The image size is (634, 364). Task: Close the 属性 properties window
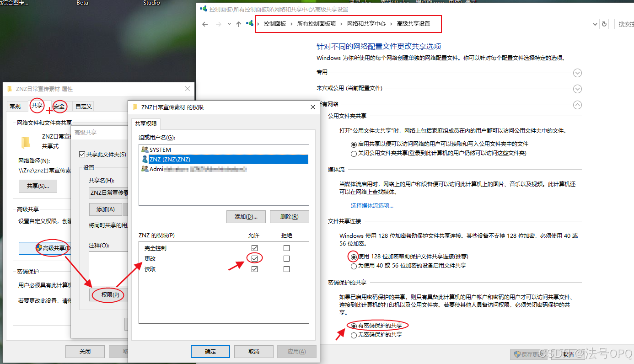(x=188, y=89)
